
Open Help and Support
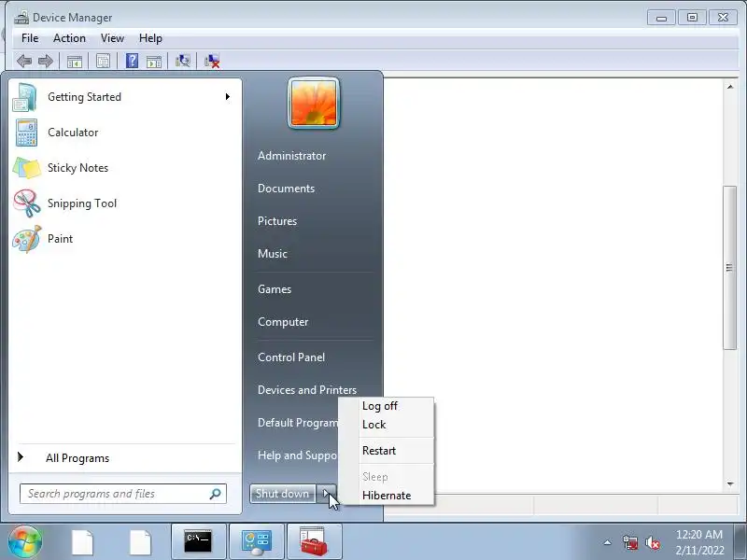296,455
